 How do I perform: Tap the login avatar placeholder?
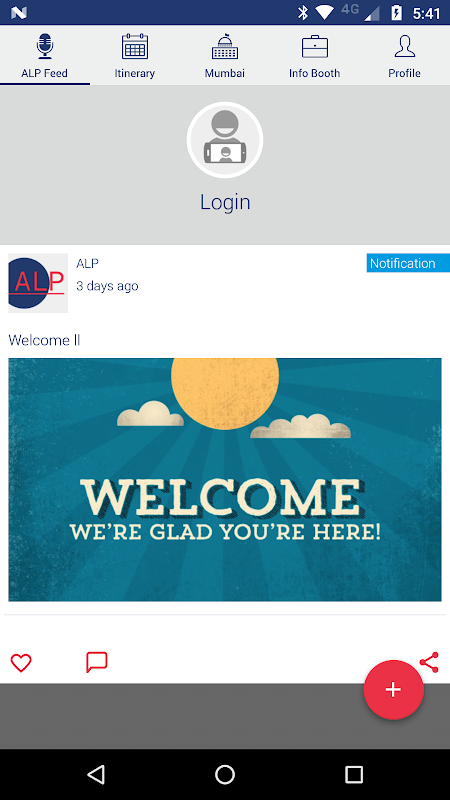225,140
